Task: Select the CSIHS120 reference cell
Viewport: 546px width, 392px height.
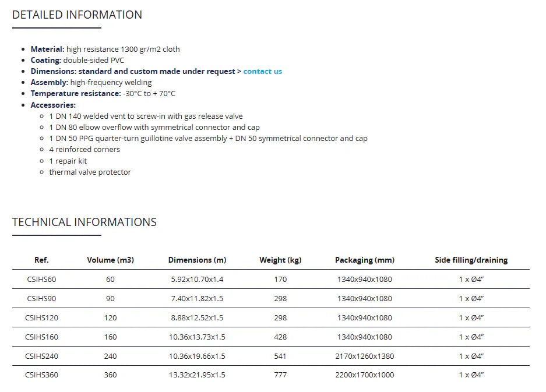Action: [41, 317]
